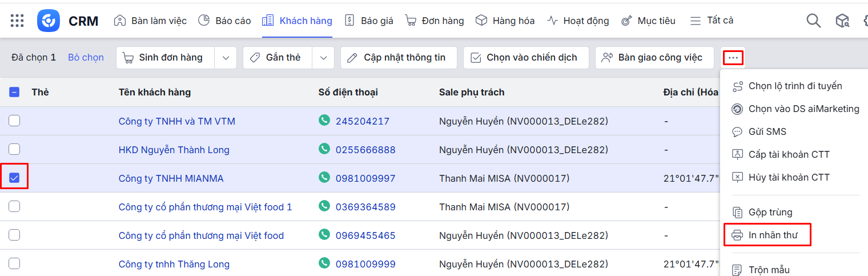Select In nhãn thư menu option

tap(773, 235)
